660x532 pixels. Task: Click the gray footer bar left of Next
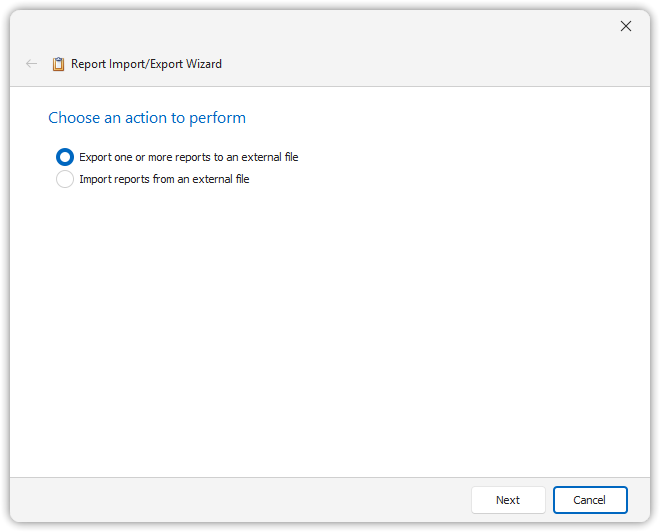pos(240,500)
